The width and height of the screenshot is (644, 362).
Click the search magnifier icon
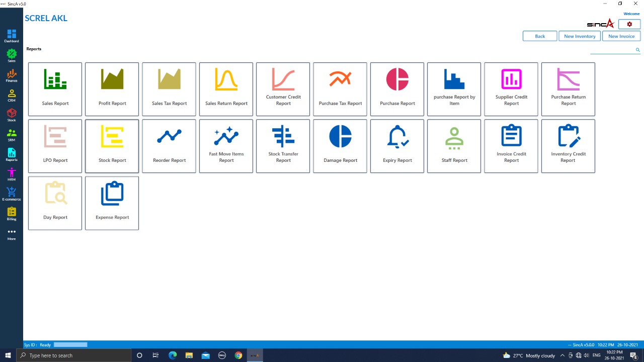[637, 50]
